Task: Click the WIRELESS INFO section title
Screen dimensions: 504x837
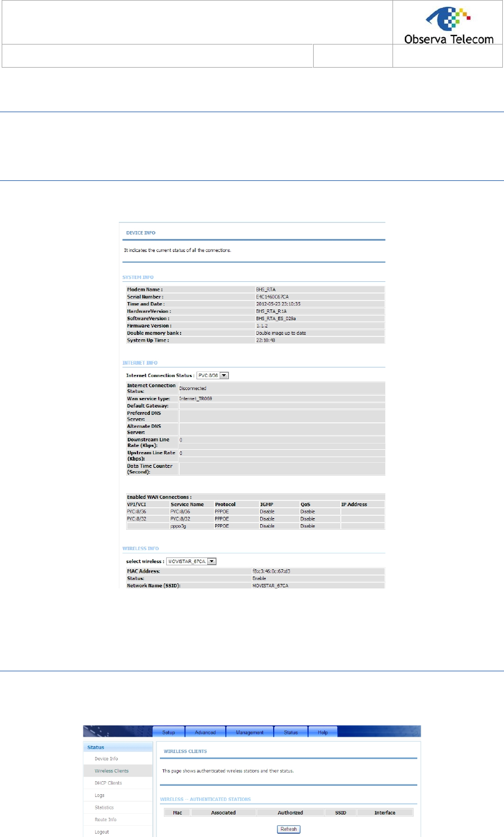Action: (141, 548)
